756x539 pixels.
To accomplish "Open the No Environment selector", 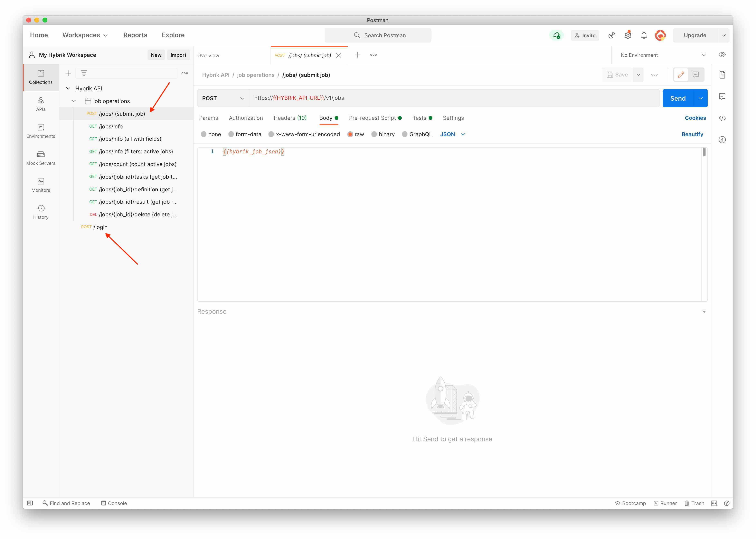I will (x=663, y=55).
